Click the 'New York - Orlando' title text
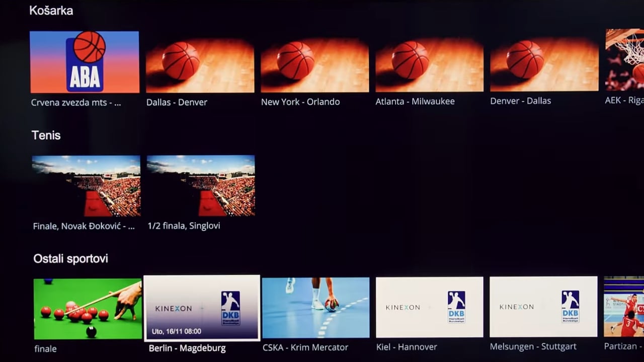Viewport: 644px width, 362px height. 300,102
